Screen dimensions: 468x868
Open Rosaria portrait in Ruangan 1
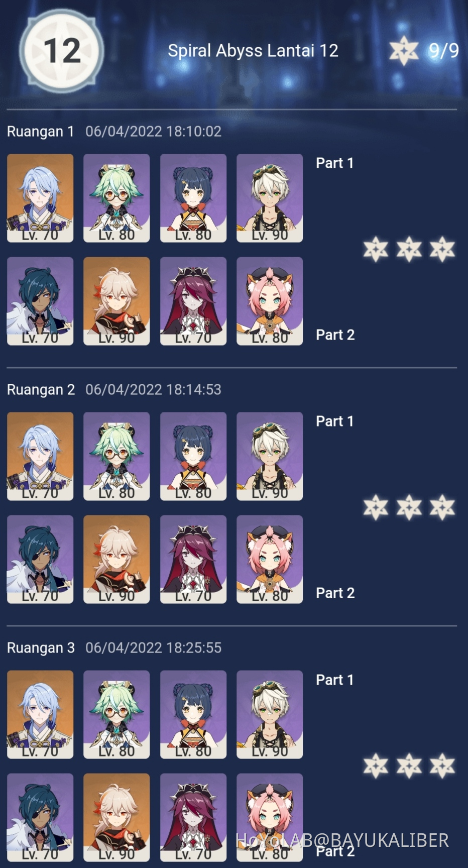pyautogui.click(x=193, y=301)
